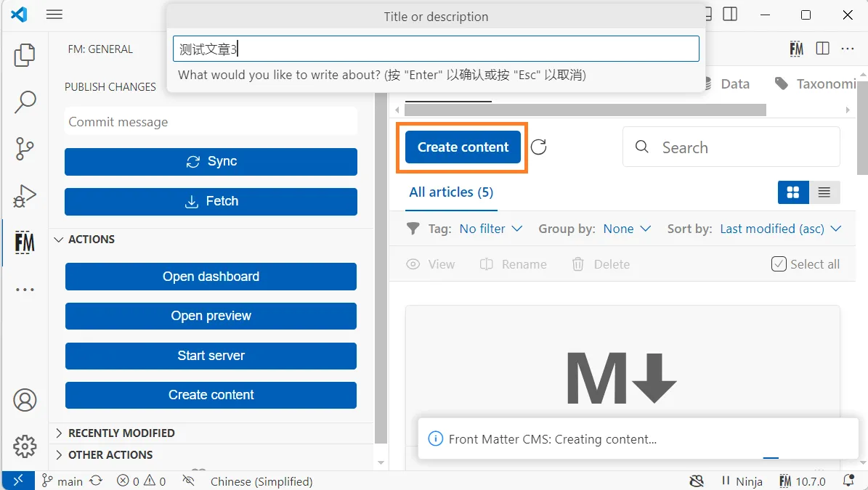
Task: Click the sidebar vertical scrollbar
Action: click(381, 268)
